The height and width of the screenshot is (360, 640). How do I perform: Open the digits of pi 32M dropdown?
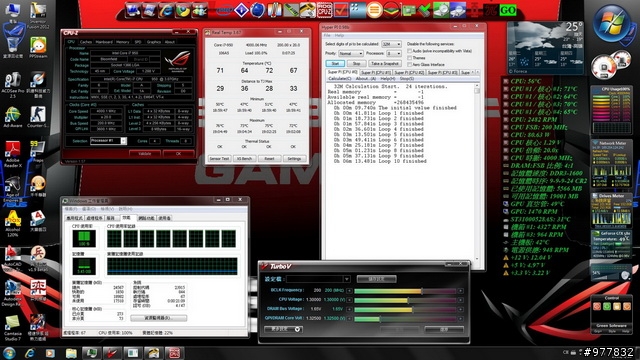pos(391,44)
